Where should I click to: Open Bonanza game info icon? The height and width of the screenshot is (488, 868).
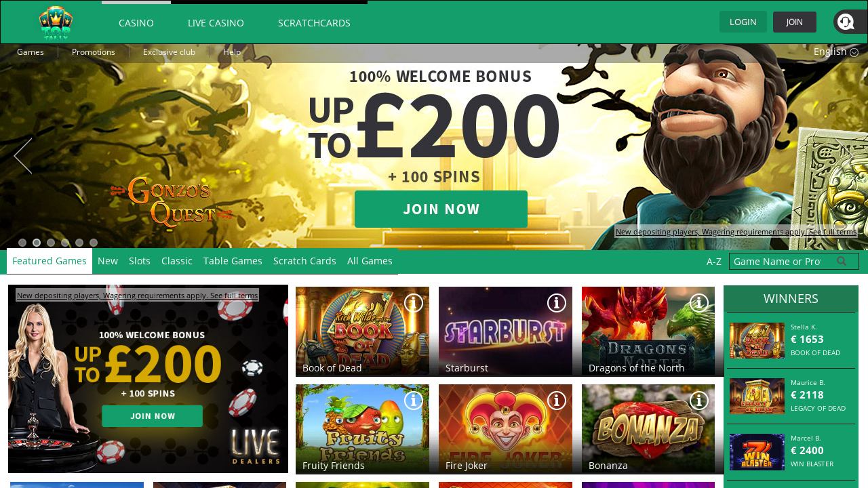point(699,401)
